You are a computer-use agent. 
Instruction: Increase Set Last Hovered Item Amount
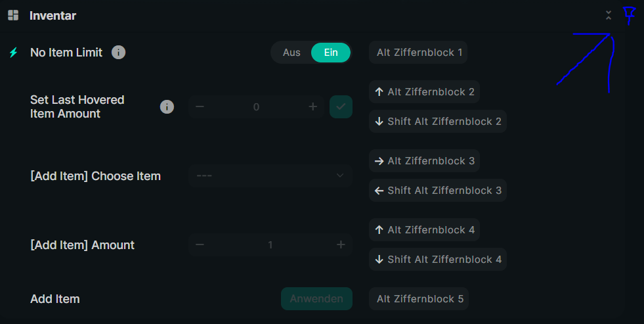click(x=312, y=106)
